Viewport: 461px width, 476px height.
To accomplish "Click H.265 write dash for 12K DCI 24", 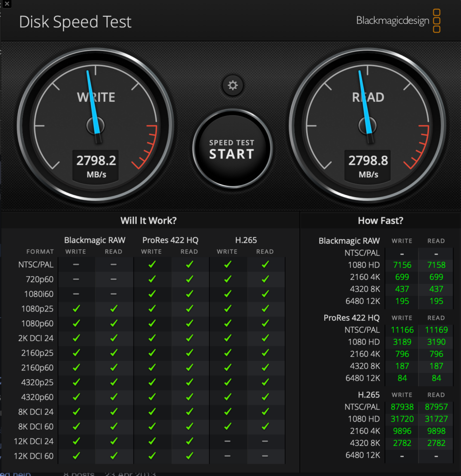I will 227,441.
